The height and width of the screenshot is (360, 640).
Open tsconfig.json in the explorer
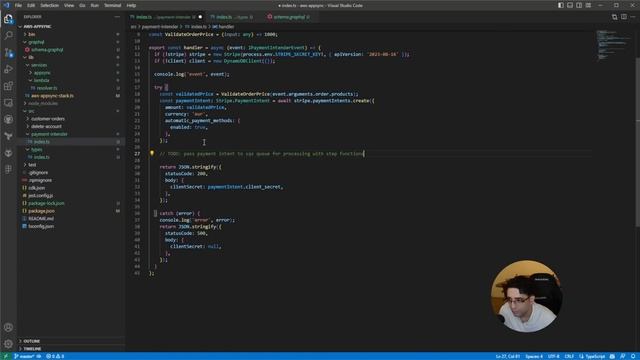41,226
